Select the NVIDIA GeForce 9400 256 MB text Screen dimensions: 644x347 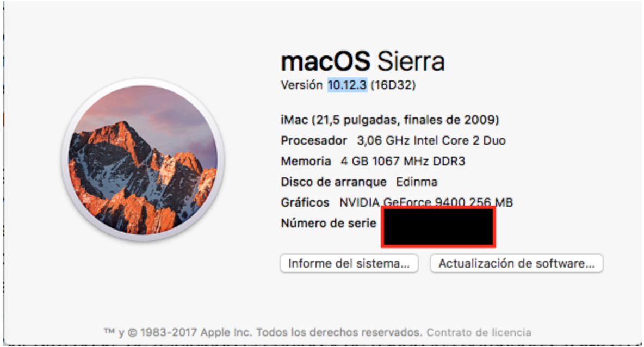[x=426, y=202]
